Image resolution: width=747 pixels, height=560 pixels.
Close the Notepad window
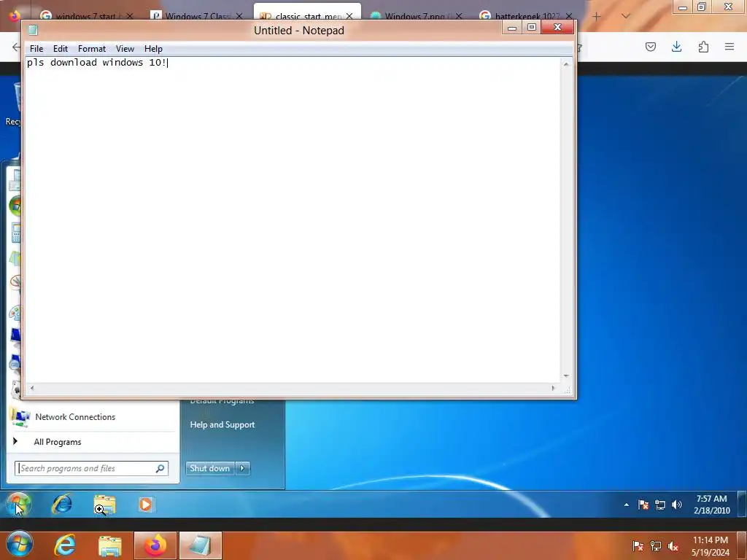[x=557, y=28]
